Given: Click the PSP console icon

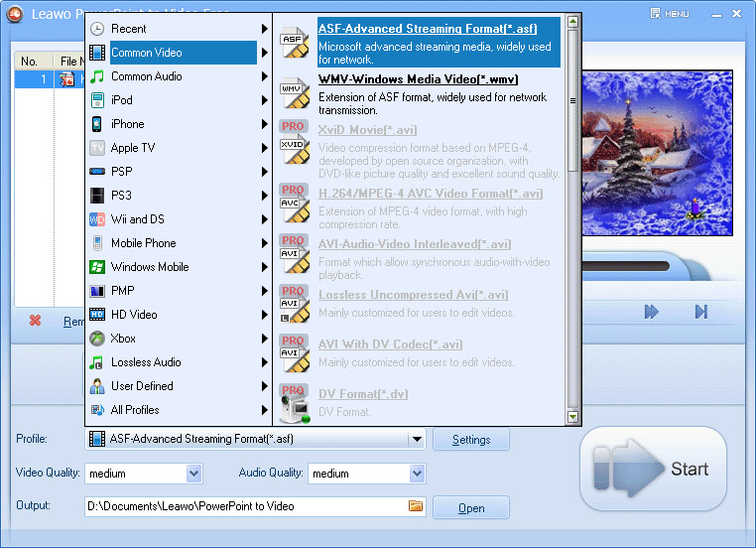Looking at the screenshot, I should [97, 171].
